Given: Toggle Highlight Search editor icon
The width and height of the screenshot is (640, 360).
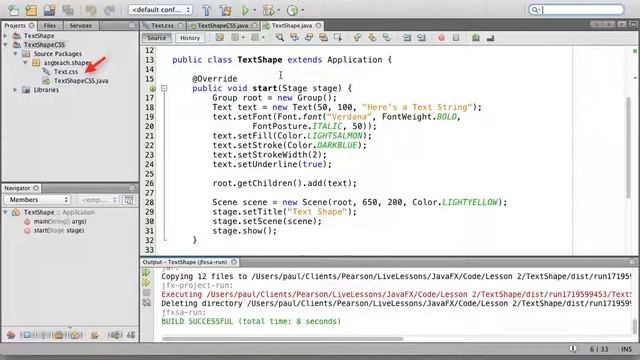Looking at the screenshot, I should [323, 38].
